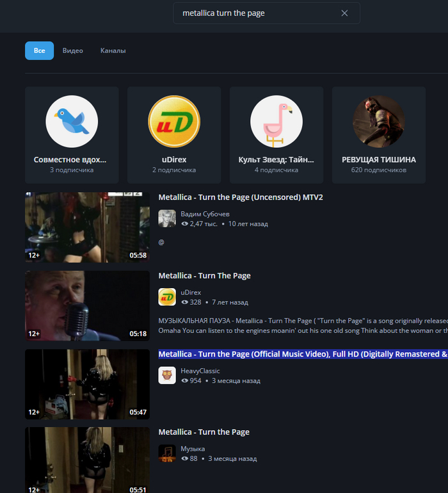Click '2 подписчика' under uDirex
Image resolution: width=448 pixels, height=493 pixels.
click(x=174, y=170)
